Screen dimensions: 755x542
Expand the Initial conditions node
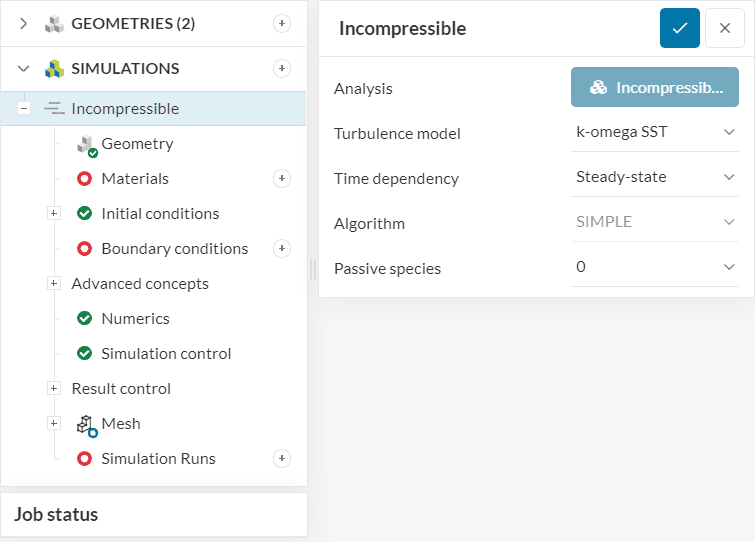coord(54,213)
